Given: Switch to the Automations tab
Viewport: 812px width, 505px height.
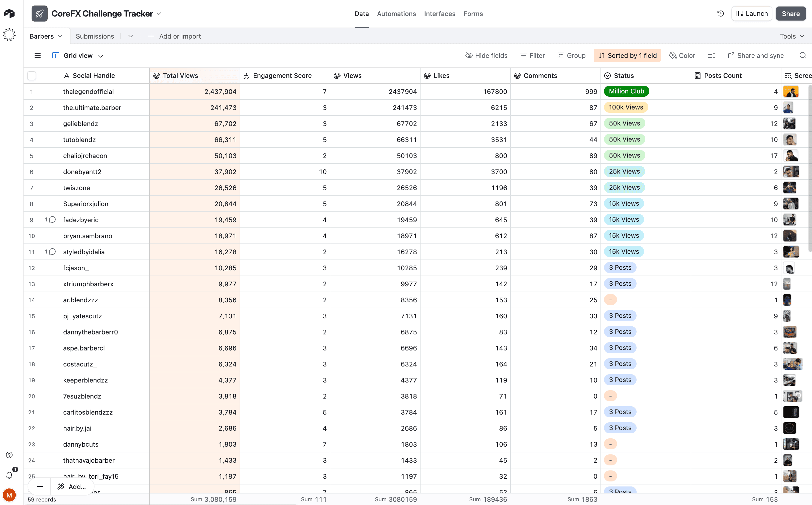Looking at the screenshot, I should coord(396,14).
